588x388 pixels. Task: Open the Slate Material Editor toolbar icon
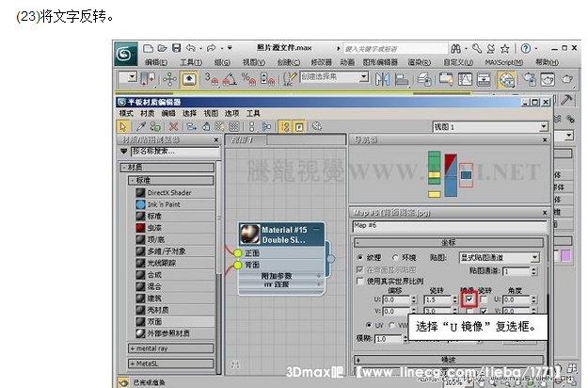(506, 79)
